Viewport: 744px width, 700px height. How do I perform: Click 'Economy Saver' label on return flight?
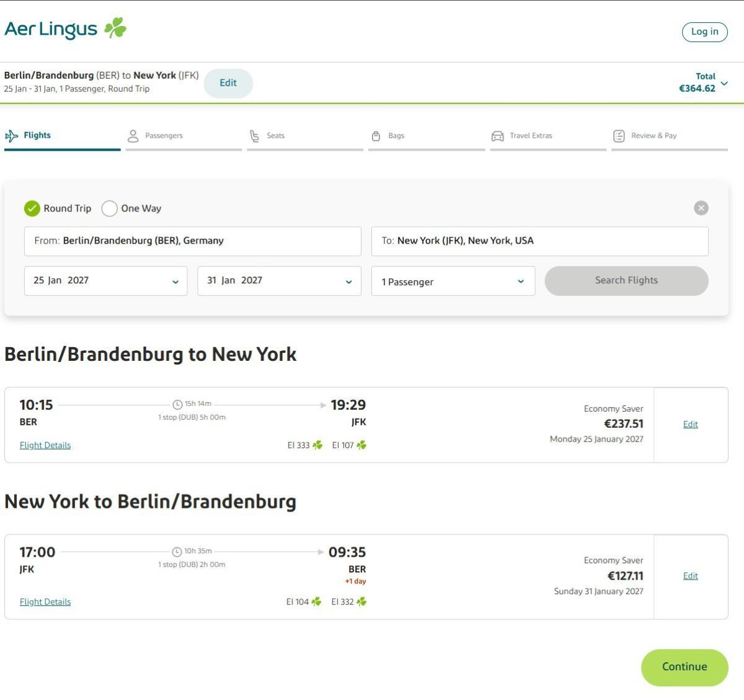(x=614, y=560)
